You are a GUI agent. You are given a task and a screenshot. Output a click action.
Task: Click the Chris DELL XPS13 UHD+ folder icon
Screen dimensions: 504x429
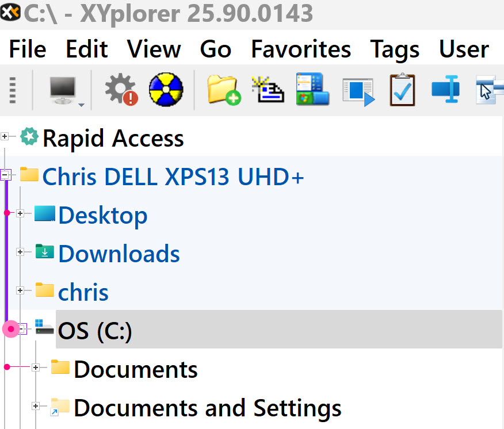[x=29, y=174]
